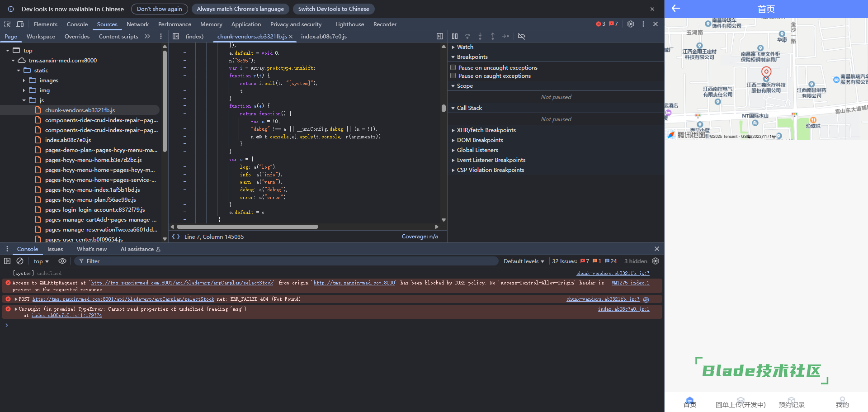Viewport: 868px width, 412px height.
Task: Toggle the device toolbar icon
Action: coord(20,24)
